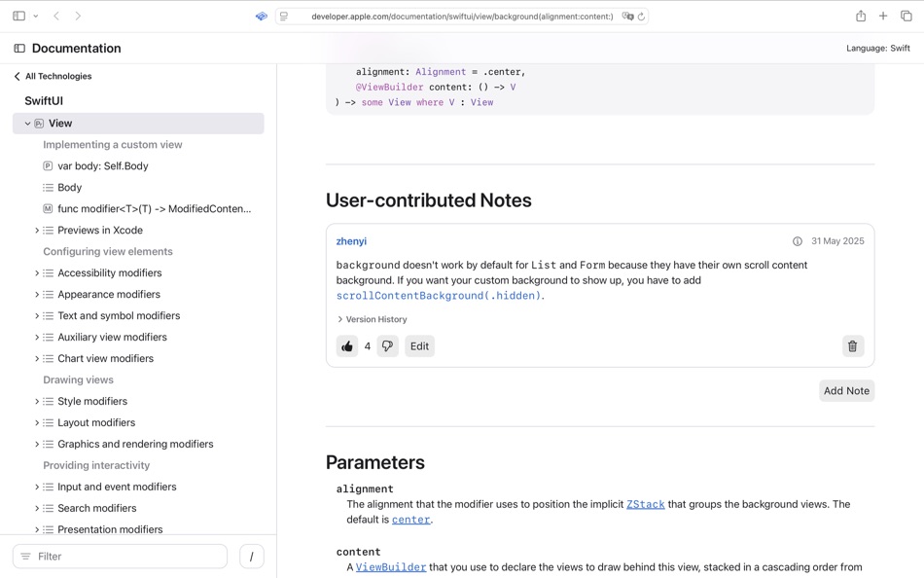Select View protocol row
Viewport: 924px width, 578px height.
[138, 124]
